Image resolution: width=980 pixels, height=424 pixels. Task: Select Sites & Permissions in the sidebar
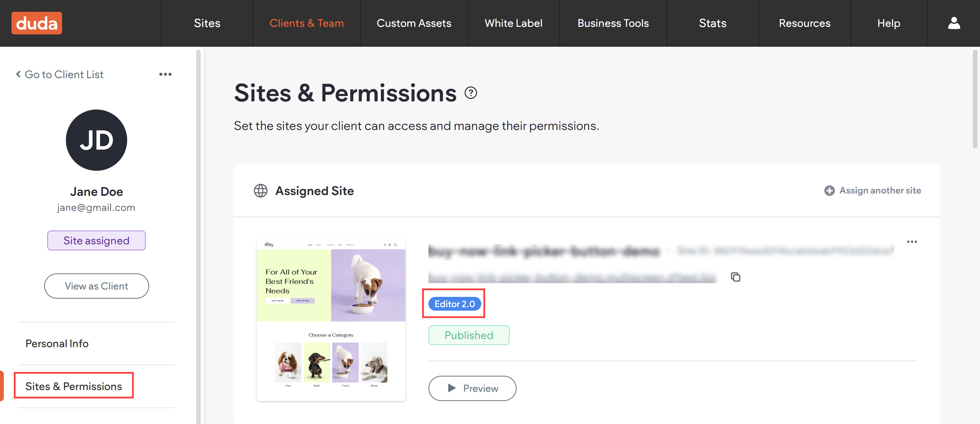point(74,386)
